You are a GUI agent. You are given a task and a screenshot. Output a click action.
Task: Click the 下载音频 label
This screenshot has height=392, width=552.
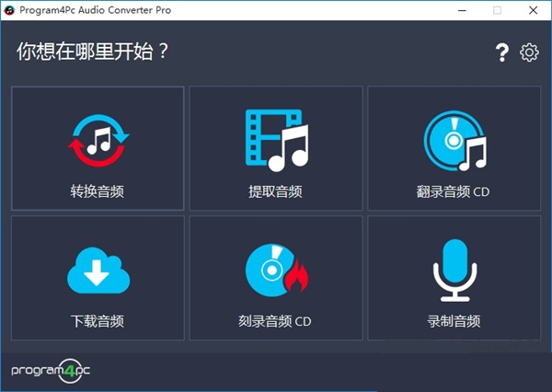[98, 321]
